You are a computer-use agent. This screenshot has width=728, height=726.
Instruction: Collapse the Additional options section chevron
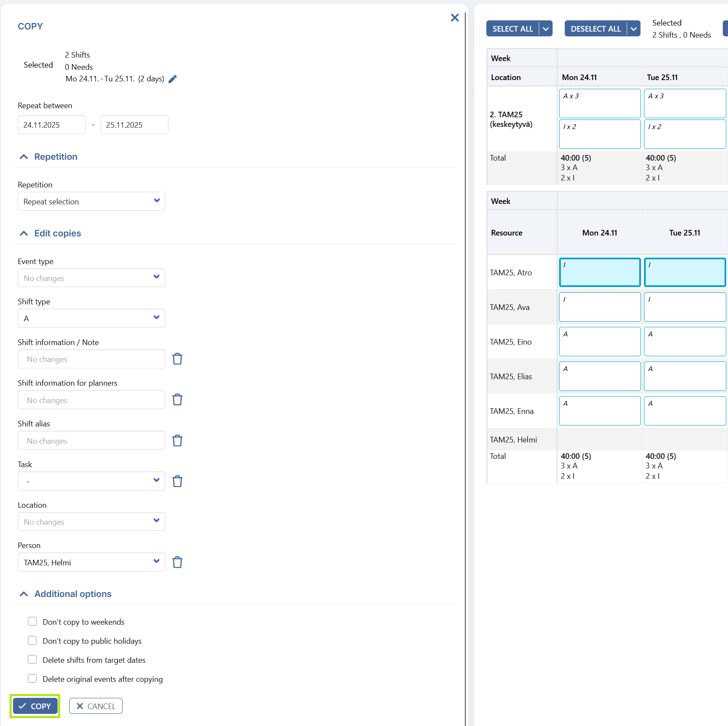(24, 594)
